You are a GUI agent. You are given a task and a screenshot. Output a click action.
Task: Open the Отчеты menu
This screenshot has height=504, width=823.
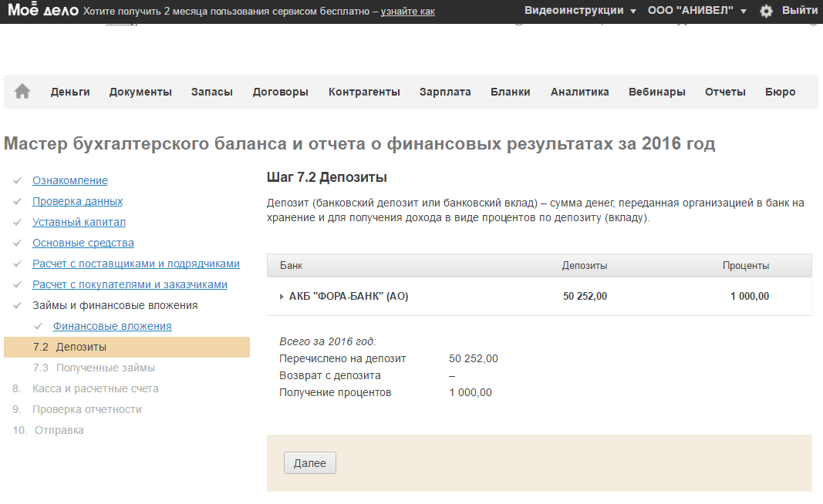(x=725, y=92)
